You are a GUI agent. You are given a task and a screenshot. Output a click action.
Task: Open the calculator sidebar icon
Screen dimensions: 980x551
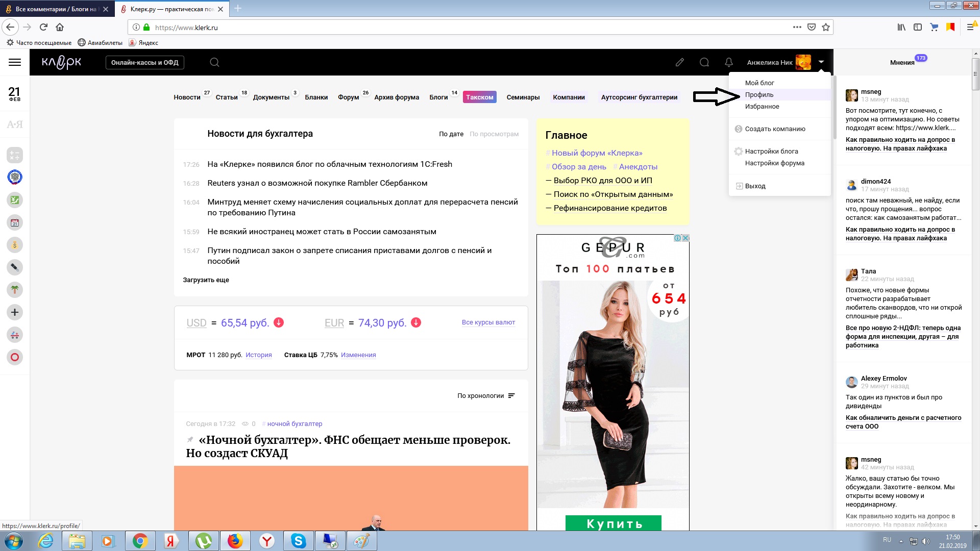[x=15, y=155]
